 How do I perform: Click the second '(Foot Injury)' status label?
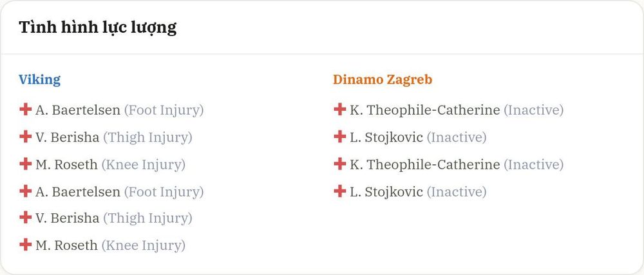(164, 192)
